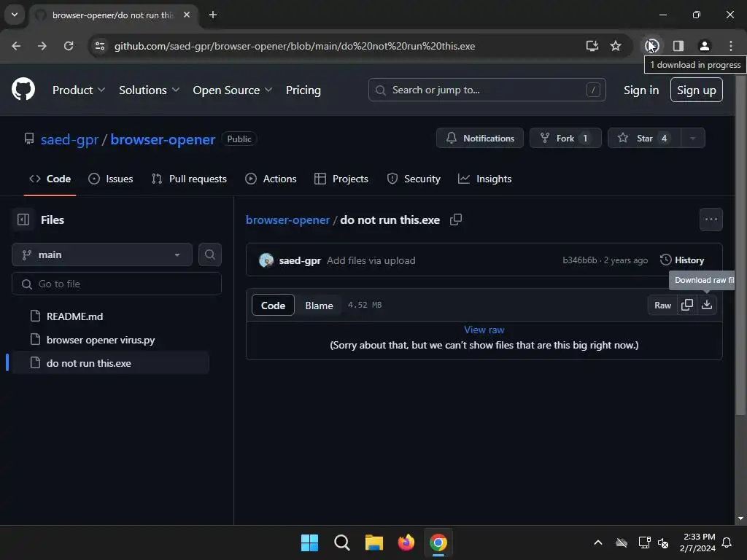Click the GitHub logo icon
The image size is (747, 560).
(x=23, y=89)
